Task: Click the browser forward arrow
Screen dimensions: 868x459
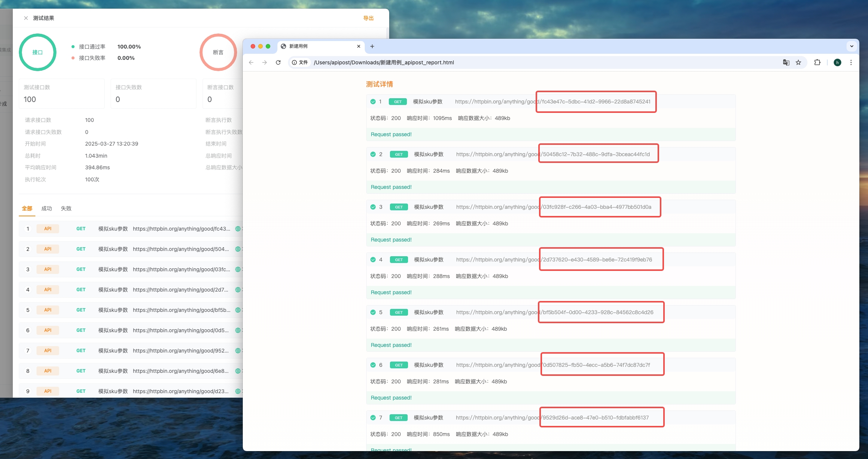Action: pos(265,62)
